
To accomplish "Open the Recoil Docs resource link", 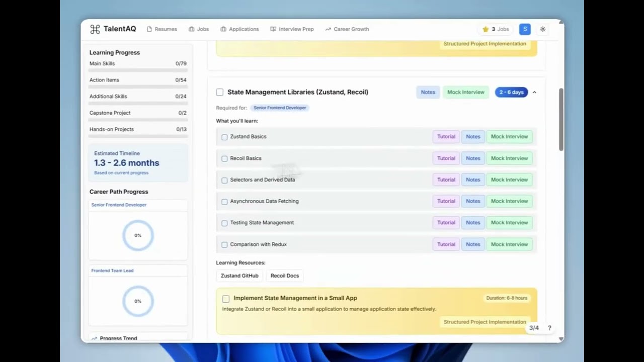I will pos(285,276).
